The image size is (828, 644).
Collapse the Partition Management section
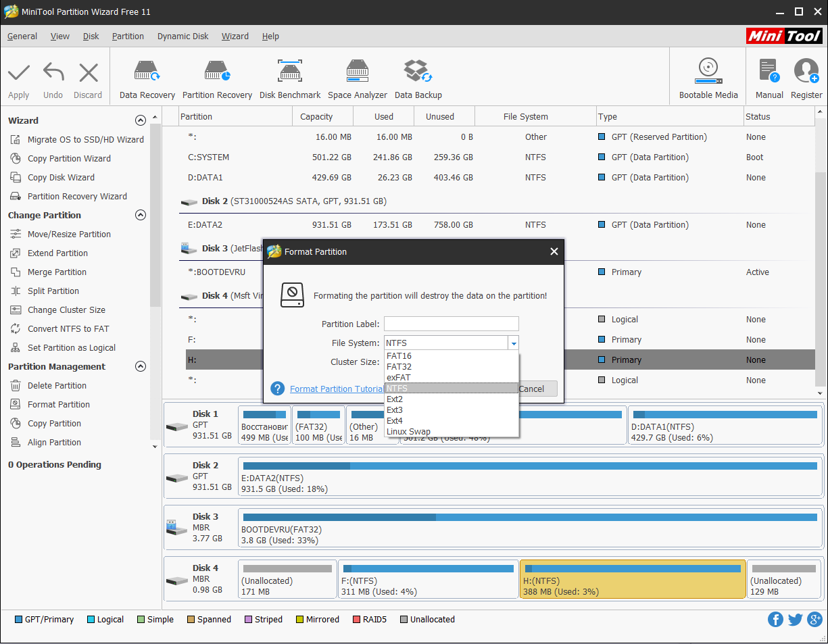tap(141, 367)
